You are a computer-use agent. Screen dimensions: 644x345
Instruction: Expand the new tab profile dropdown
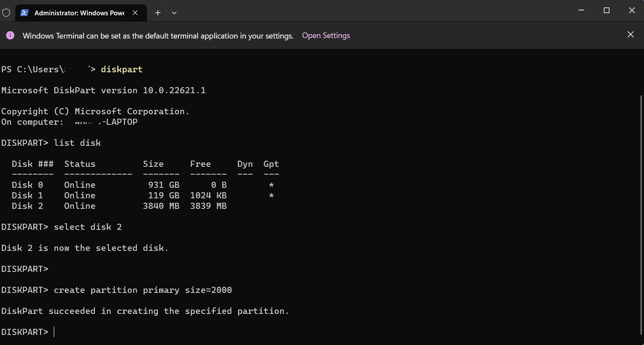(174, 13)
